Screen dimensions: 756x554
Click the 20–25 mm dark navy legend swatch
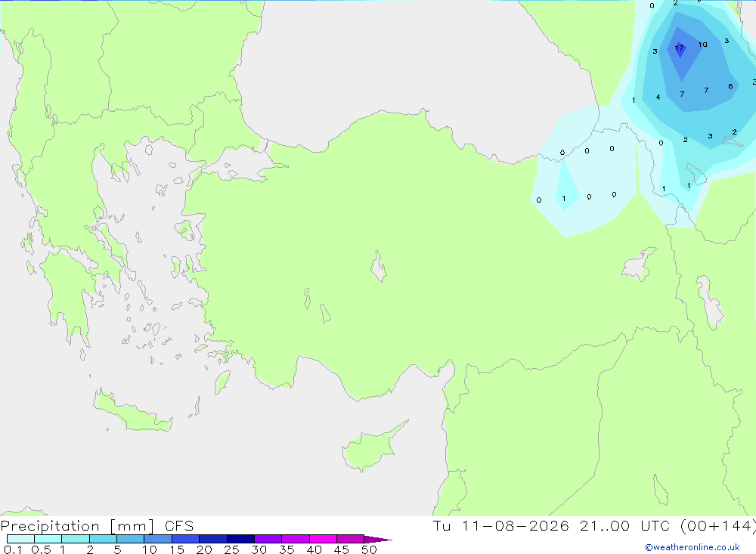pos(212,539)
